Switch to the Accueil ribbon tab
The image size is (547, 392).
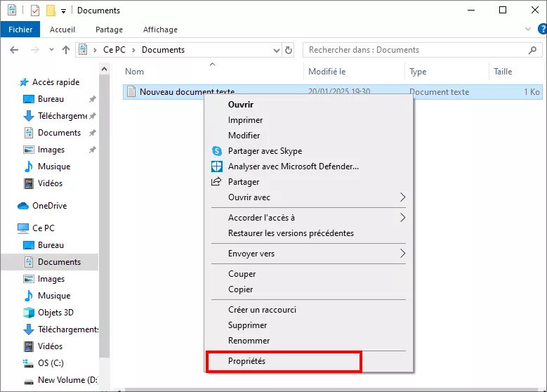(x=62, y=30)
